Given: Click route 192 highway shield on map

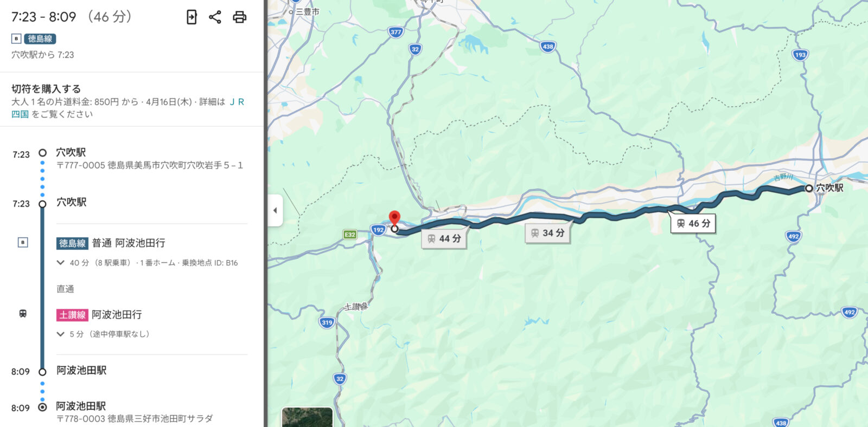Looking at the screenshot, I should pyautogui.click(x=378, y=230).
